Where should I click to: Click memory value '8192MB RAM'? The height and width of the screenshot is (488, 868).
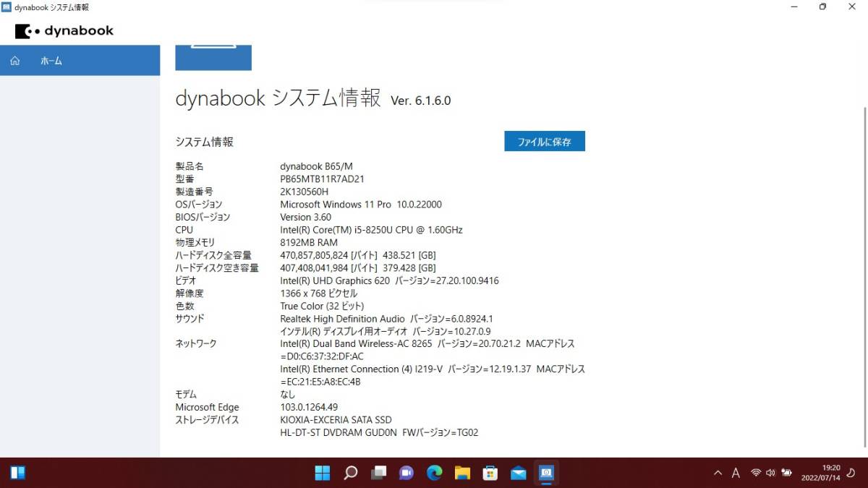(309, 242)
